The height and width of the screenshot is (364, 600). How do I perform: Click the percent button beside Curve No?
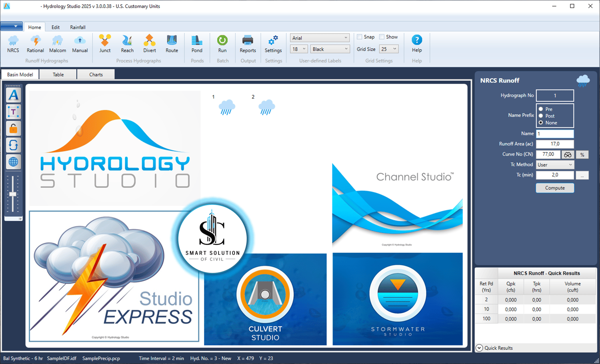click(582, 154)
